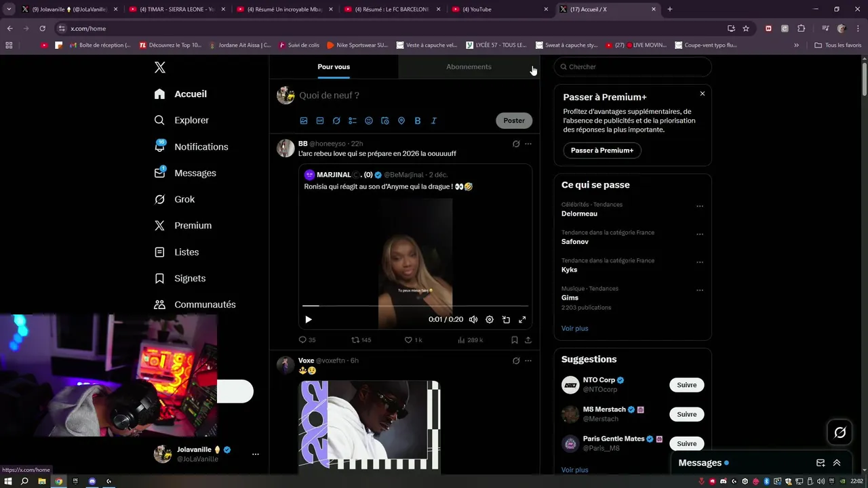The image size is (868, 488).
Task: Open Notifications in the sidebar
Action: (191, 146)
